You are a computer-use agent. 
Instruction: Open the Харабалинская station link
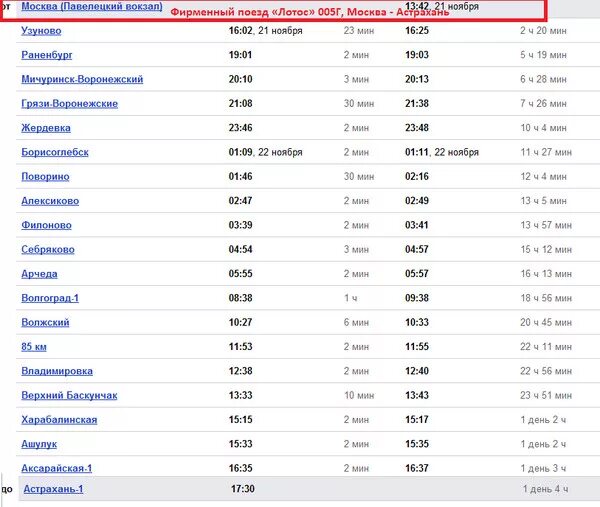[59, 420]
